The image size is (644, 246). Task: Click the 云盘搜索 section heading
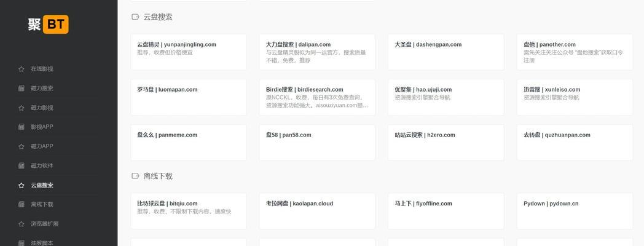(x=158, y=17)
